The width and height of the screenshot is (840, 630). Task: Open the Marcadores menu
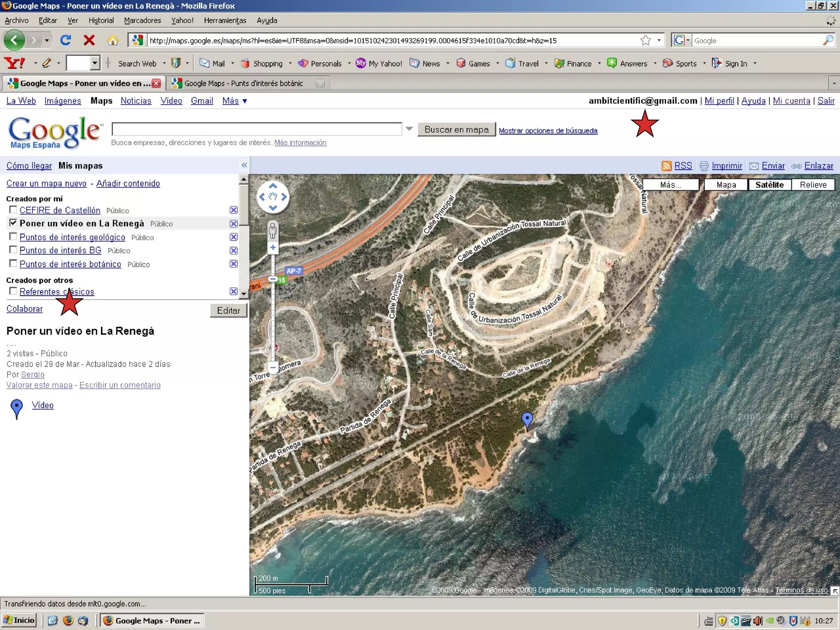pos(142,21)
